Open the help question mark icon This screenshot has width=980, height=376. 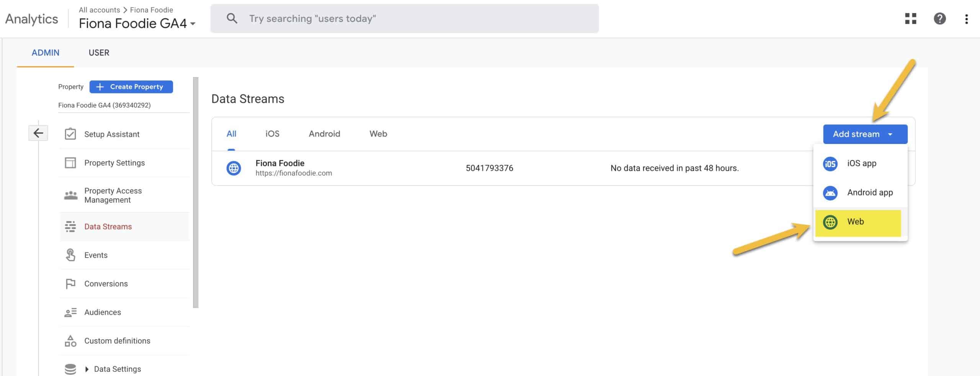coord(939,18)
